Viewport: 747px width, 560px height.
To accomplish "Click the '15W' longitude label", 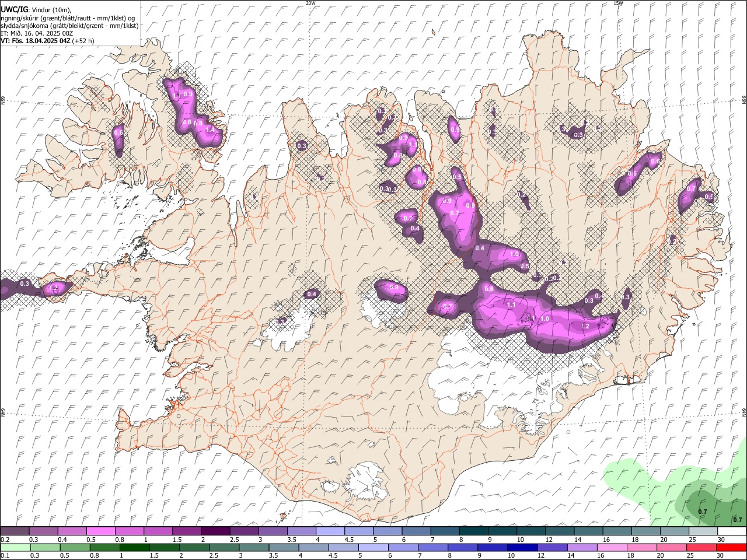I will 618,3.
